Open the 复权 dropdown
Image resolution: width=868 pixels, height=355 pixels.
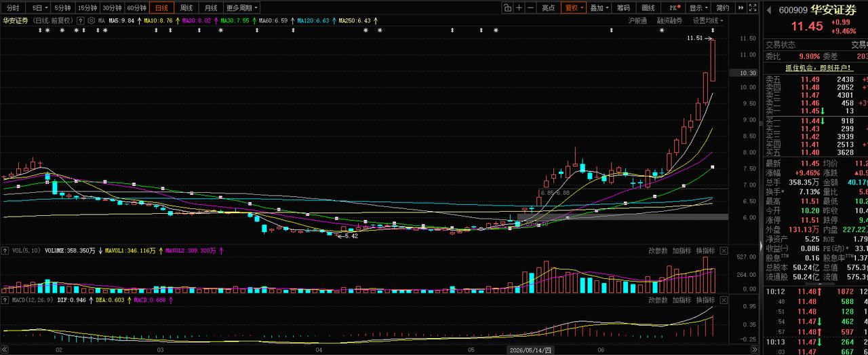(x=574, y=8)
